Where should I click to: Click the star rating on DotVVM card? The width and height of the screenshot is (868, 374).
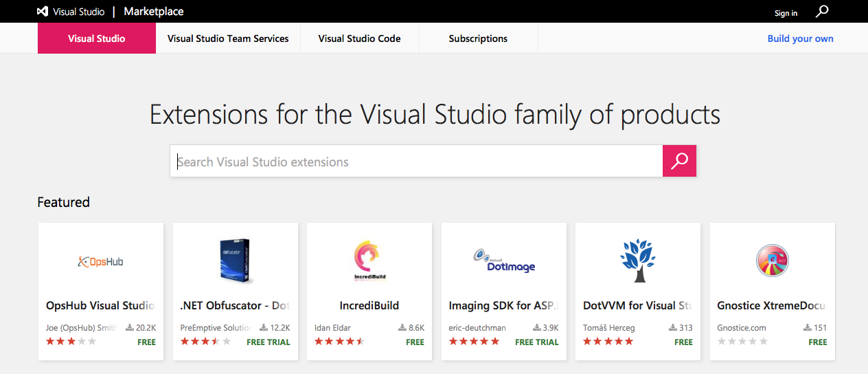(x=608, y=342)
